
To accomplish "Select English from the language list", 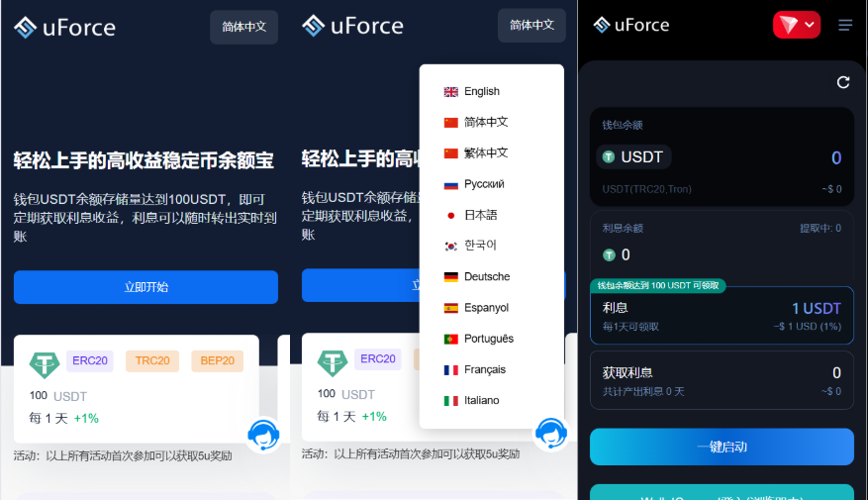I will pos(492,91).
